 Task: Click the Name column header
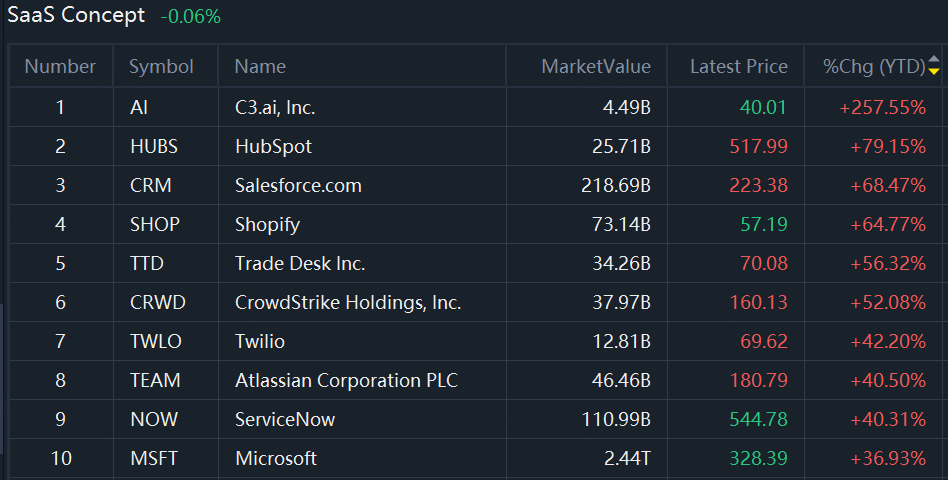pos(260,67)
